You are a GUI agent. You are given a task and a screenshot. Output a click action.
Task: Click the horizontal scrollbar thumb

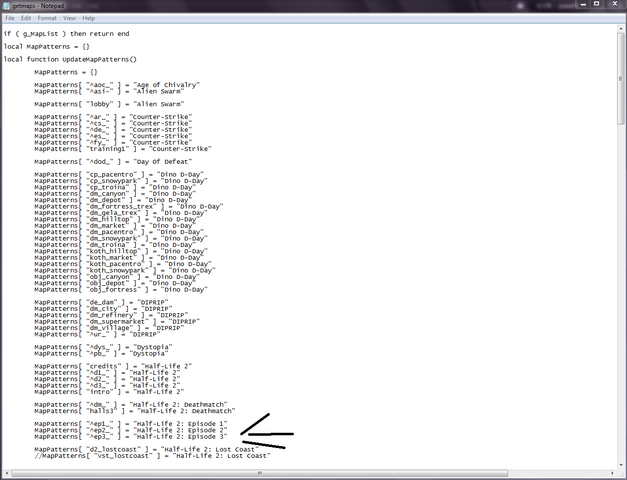pyautogui.click(x=260, y=473)
